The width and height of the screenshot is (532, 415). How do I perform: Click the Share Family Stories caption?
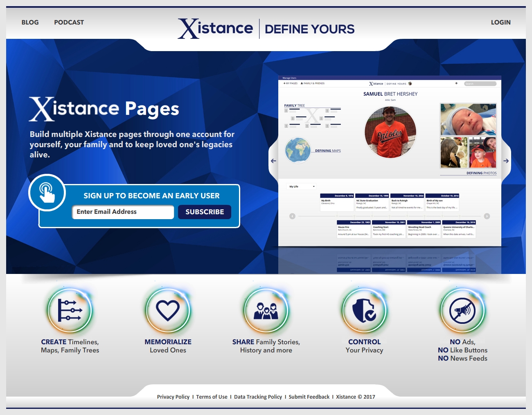[x=266, y=346]
